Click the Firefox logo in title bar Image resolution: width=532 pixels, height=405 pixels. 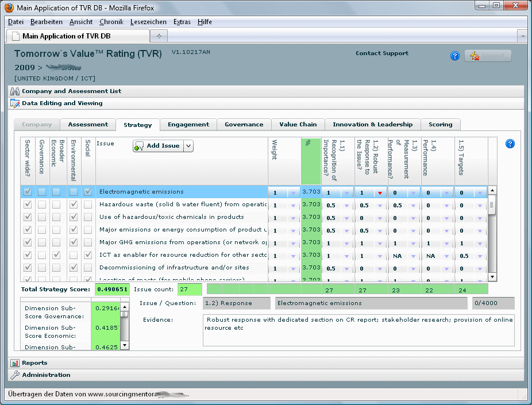(x=9, y=7)
